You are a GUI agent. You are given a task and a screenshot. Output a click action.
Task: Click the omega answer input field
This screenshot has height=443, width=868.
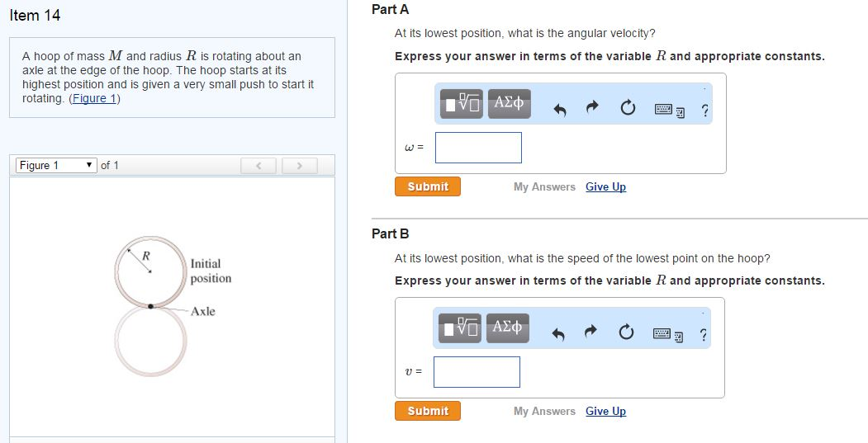(478, 148)
